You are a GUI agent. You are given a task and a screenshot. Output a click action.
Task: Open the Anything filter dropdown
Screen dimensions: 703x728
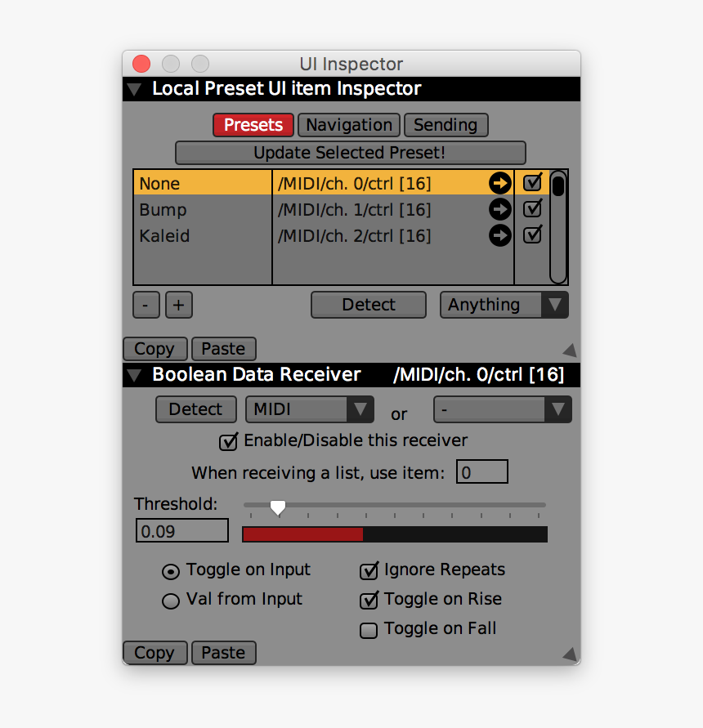pos(504,305)
